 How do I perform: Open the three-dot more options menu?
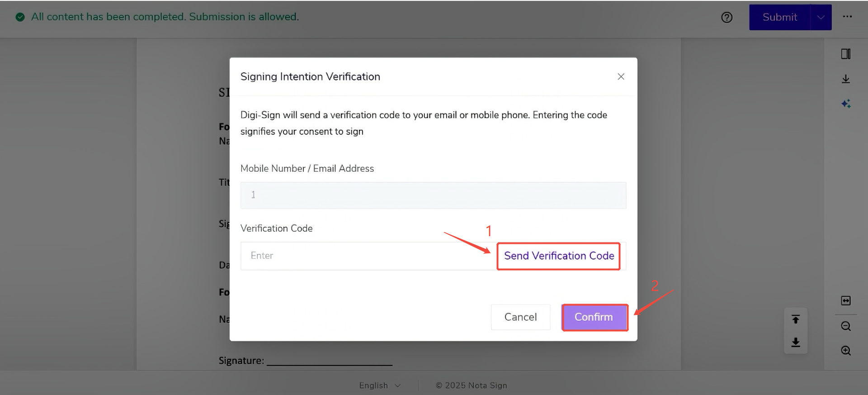pos(847,17)
